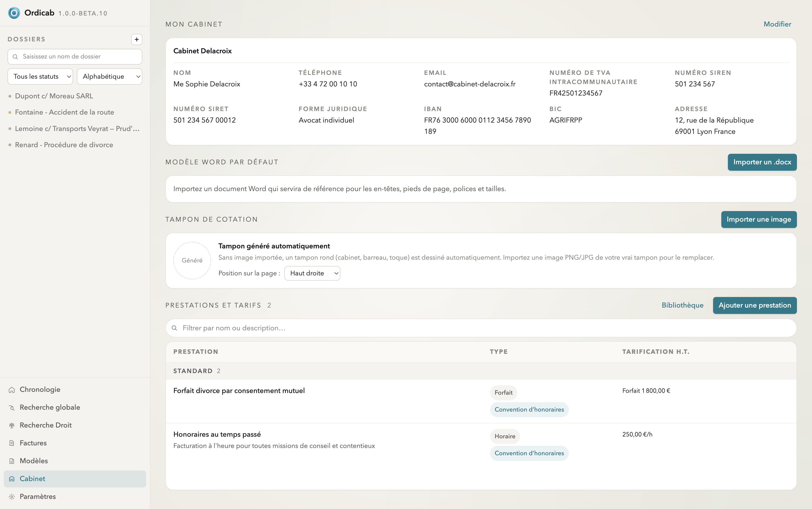The width and height of the screenshot is (812, 509).
Task: Click the address 12, rue de la République
Action: coord(714,120)
